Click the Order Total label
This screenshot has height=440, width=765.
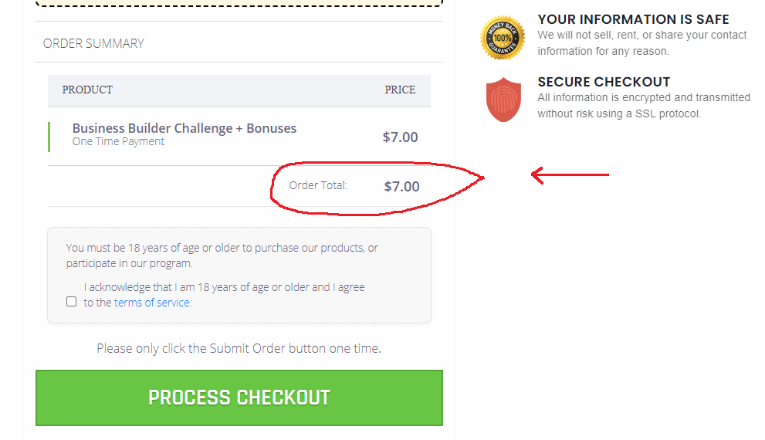(x=318, y=185)
